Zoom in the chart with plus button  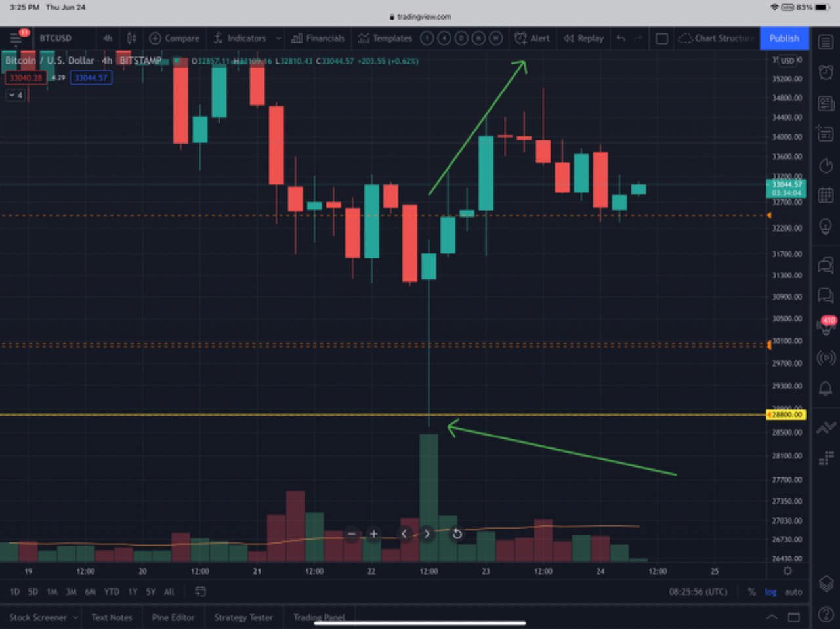[373, 534]
